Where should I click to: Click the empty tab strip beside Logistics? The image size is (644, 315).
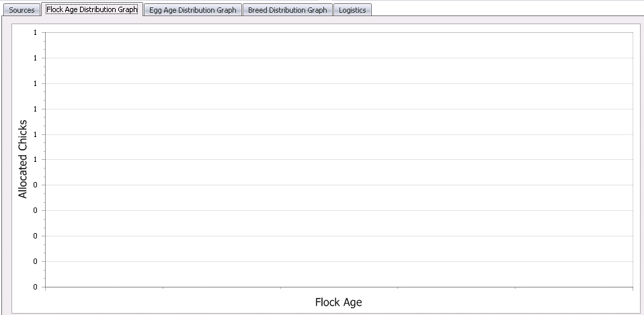504,9
